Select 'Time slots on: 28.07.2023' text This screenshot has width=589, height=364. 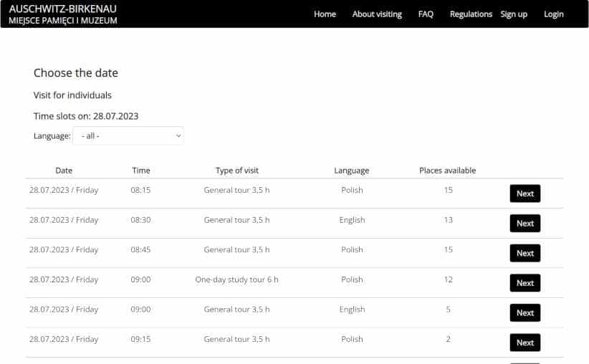86,117
